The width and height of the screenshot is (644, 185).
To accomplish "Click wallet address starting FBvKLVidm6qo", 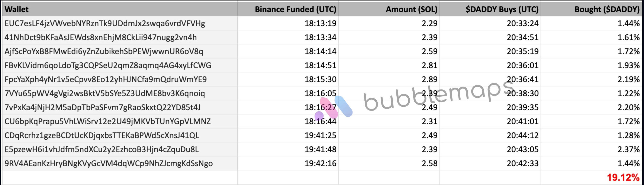I will 108,65.
